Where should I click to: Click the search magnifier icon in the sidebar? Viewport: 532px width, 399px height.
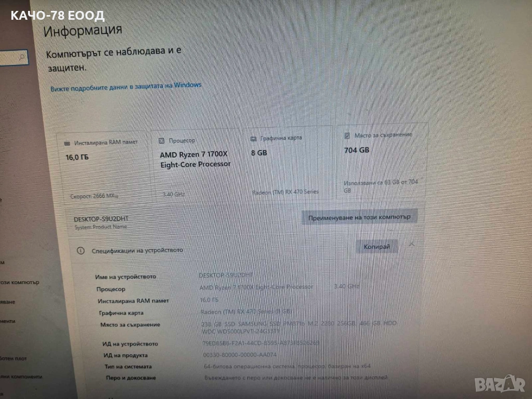tap(22, 57)
